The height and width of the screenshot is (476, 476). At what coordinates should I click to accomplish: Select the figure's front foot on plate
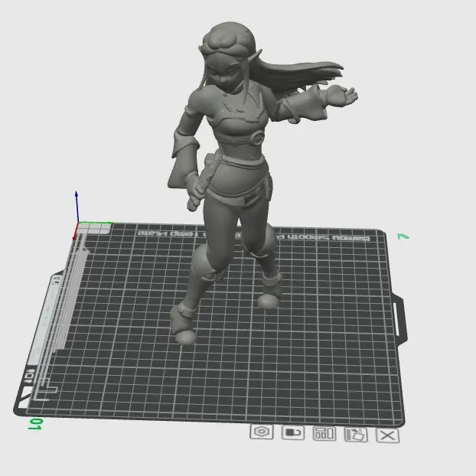184,326
